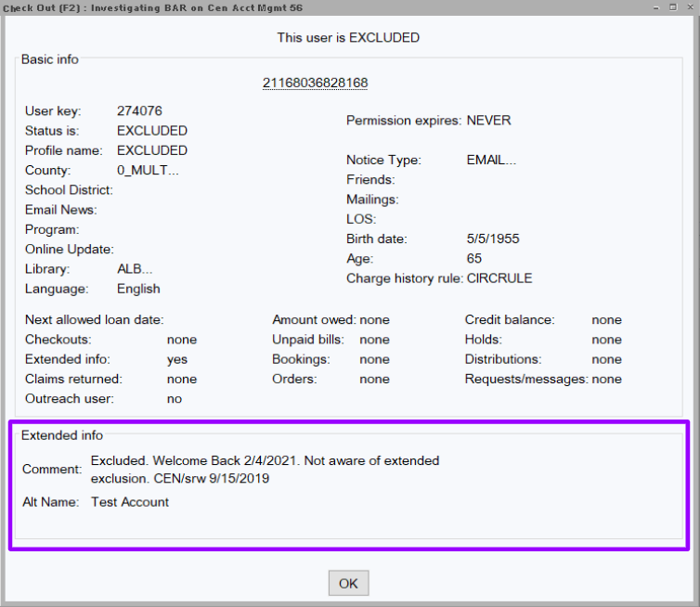Click the County value 0_MULT...
Image resolution: width=700 pixels, height=607 pixels.
click(148, 171)
